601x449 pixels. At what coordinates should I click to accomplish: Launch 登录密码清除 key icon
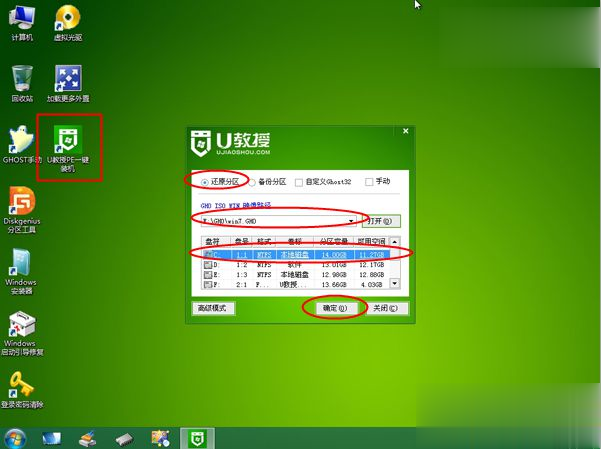pos(22,390)
